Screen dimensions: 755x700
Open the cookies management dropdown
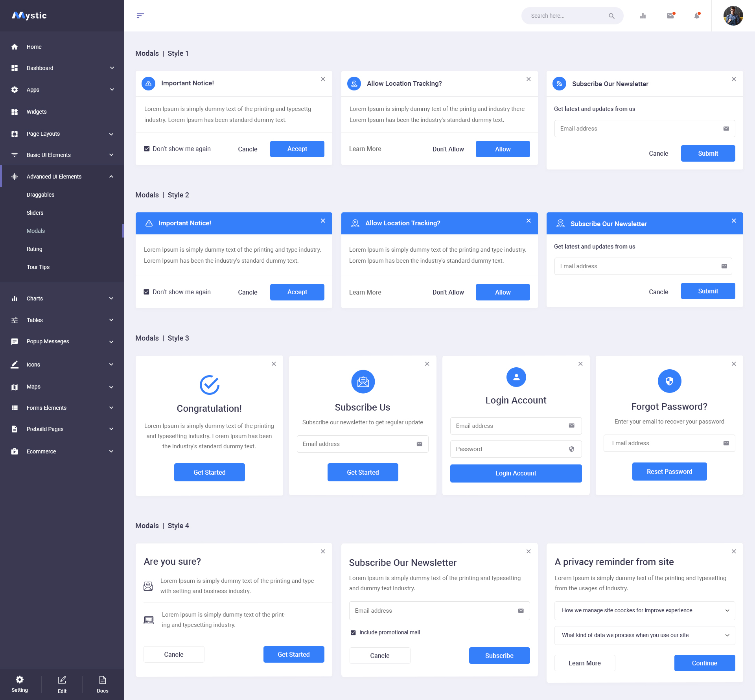[645, 610]
